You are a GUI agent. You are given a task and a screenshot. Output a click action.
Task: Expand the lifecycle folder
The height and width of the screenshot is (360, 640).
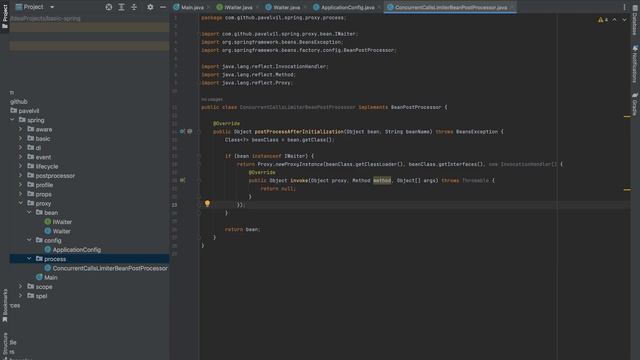[21, 166]
